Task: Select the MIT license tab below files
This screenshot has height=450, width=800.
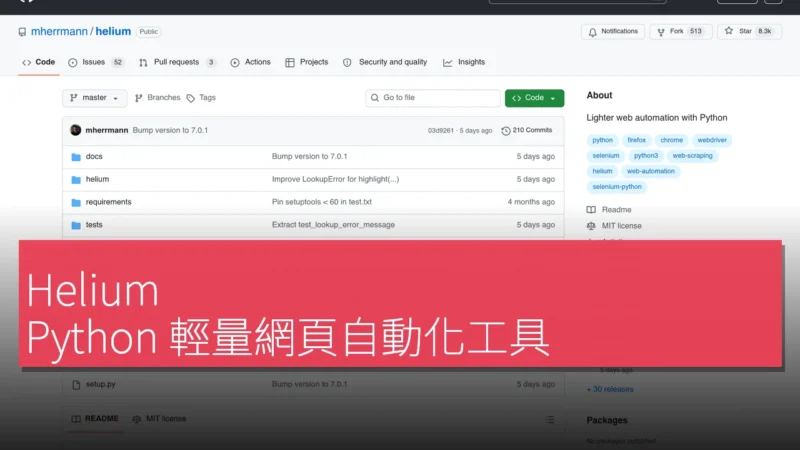Action: (159, 419)
